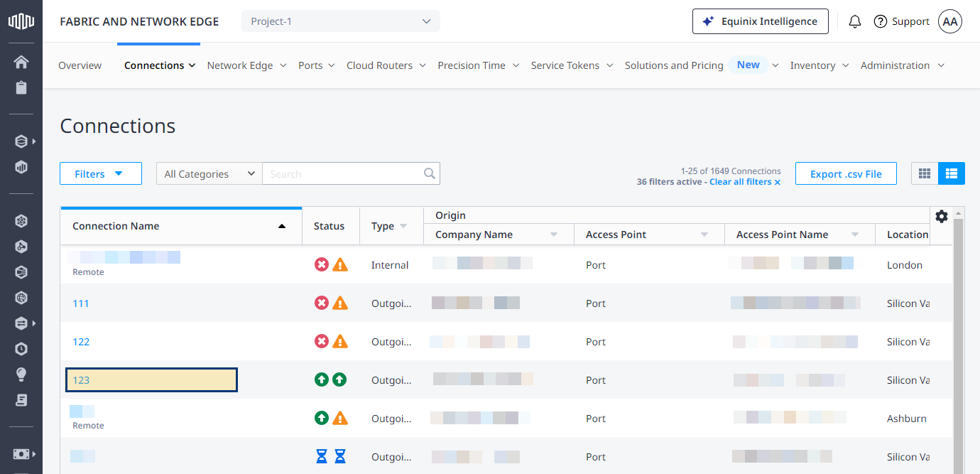Expand the Service Tokens menu chevron
The width and height of the screenshot is (980, 474).
coord(609,65)
